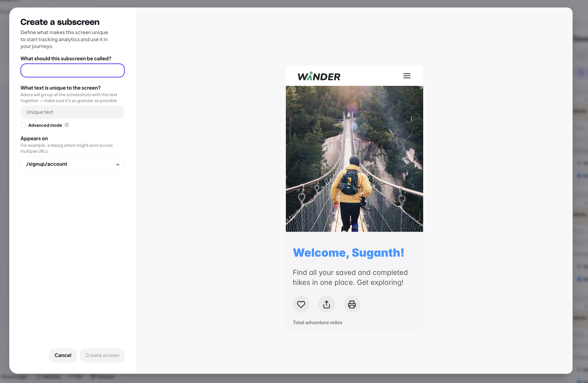This screenshot has width=588, height=383.
Task: Open the hamburger menu in Winder preview
Action: click(x=407, y=76)
